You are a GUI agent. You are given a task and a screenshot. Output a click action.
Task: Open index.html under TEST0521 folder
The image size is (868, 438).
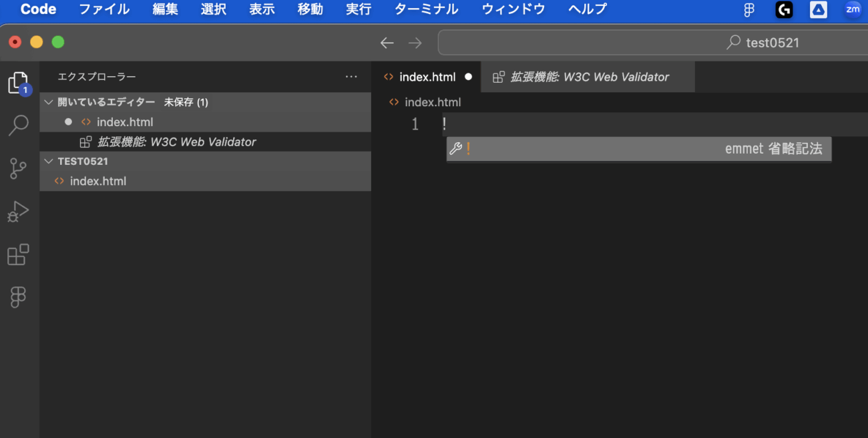97,181
